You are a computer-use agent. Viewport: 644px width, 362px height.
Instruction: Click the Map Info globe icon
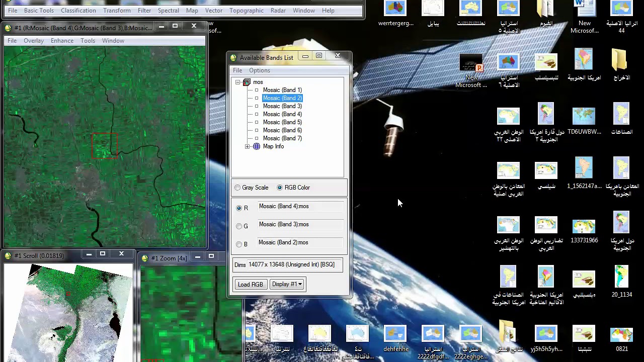click(x=257, y=146)
